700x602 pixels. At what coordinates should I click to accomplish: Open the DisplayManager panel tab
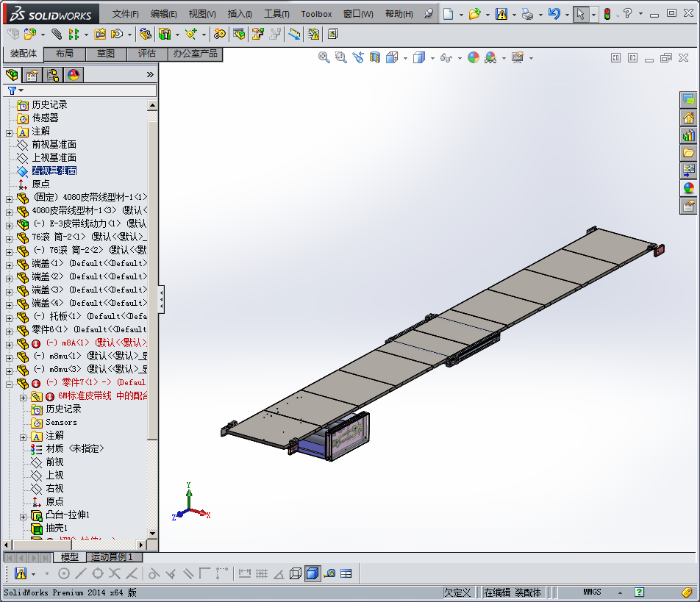[74, 75]
